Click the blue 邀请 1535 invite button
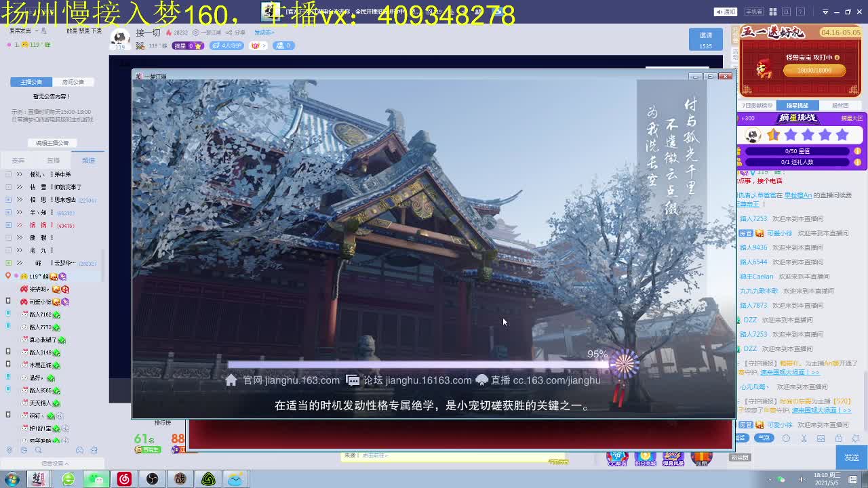Viewport: 868px width, 488px height. pyautogui.click(x=706, y=39)
